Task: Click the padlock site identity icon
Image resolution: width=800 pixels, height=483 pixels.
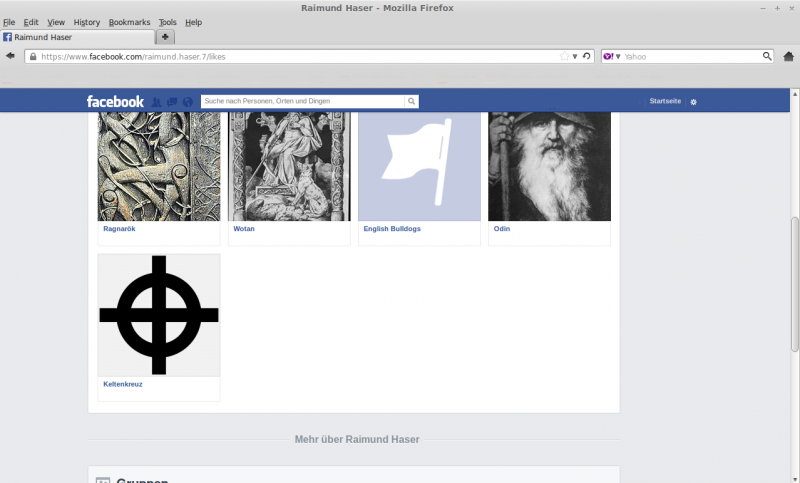Action: click(33, 57)
